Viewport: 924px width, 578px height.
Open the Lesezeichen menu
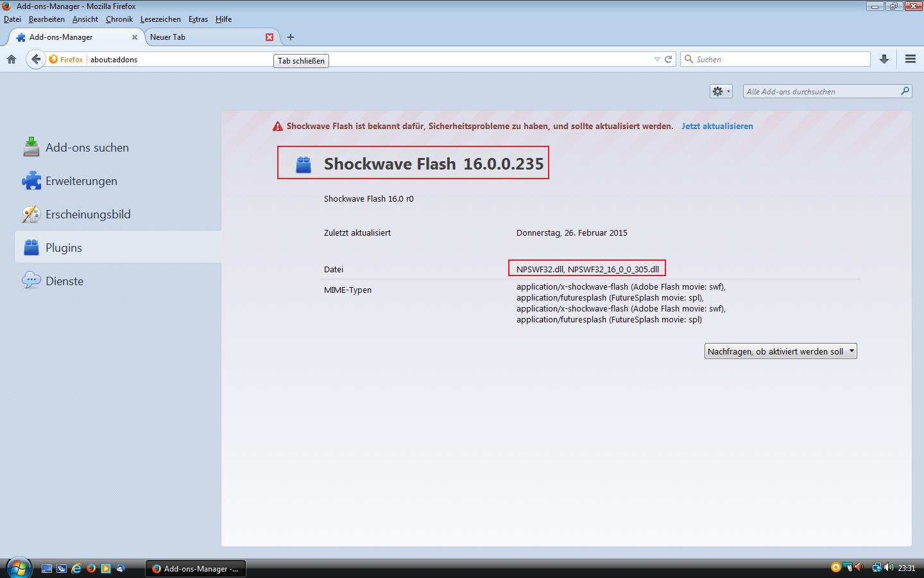click(x=160, y=19)
